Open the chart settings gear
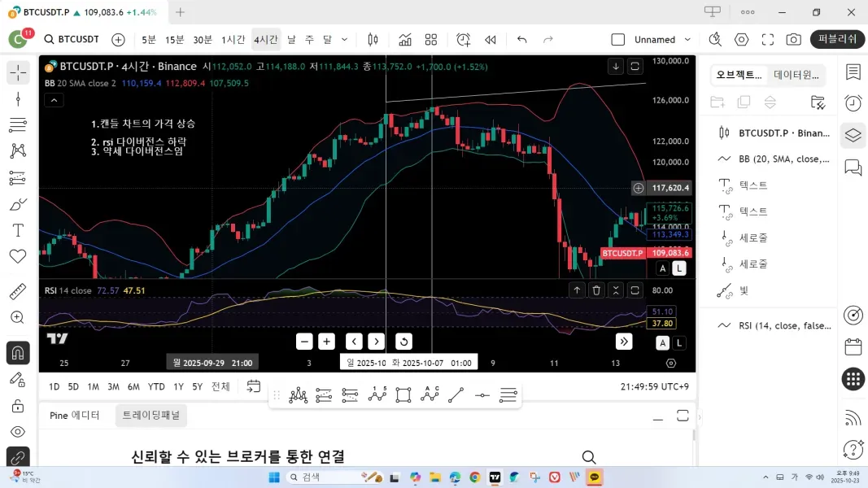This screenshot has width=868, height=488. point(741,38)
